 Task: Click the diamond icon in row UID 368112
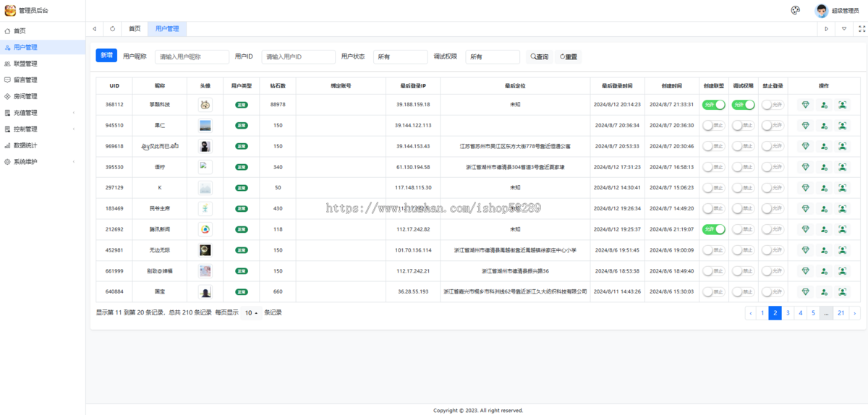806,105
